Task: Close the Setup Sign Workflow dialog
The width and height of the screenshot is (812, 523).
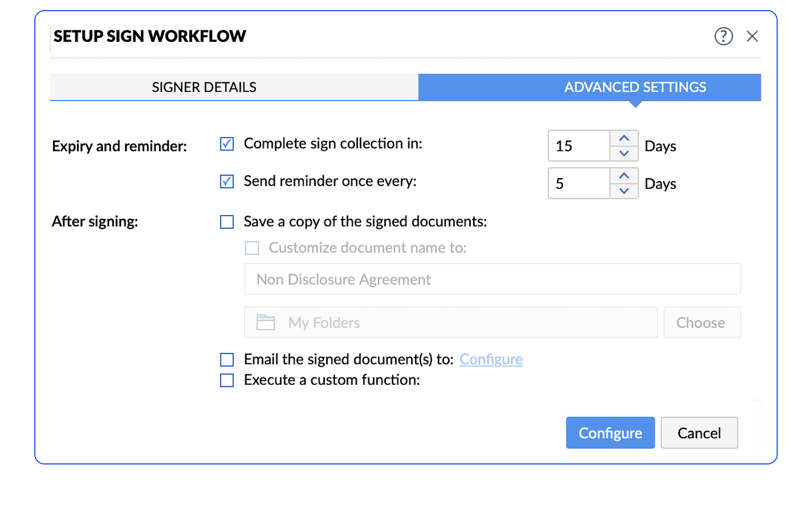Action: tap(752, 36)
